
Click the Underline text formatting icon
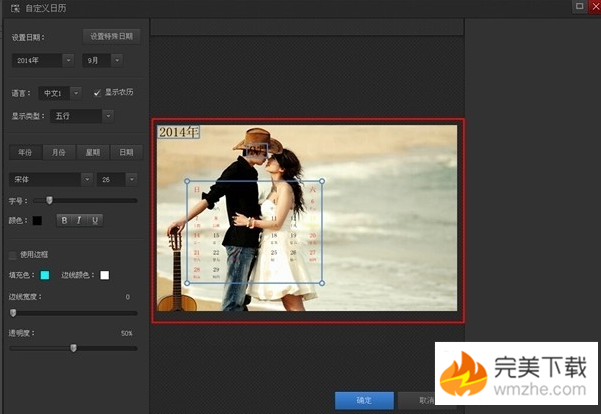(95, 220)
